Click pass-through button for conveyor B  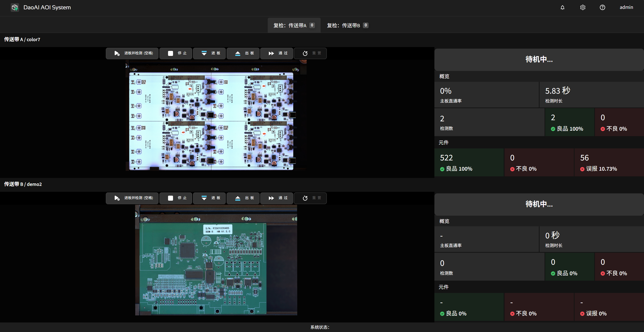(277, 198)
